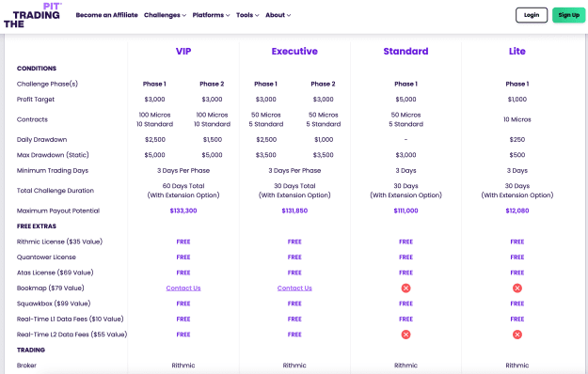Expand the Challenges dropdown menu

coord(165,15)
